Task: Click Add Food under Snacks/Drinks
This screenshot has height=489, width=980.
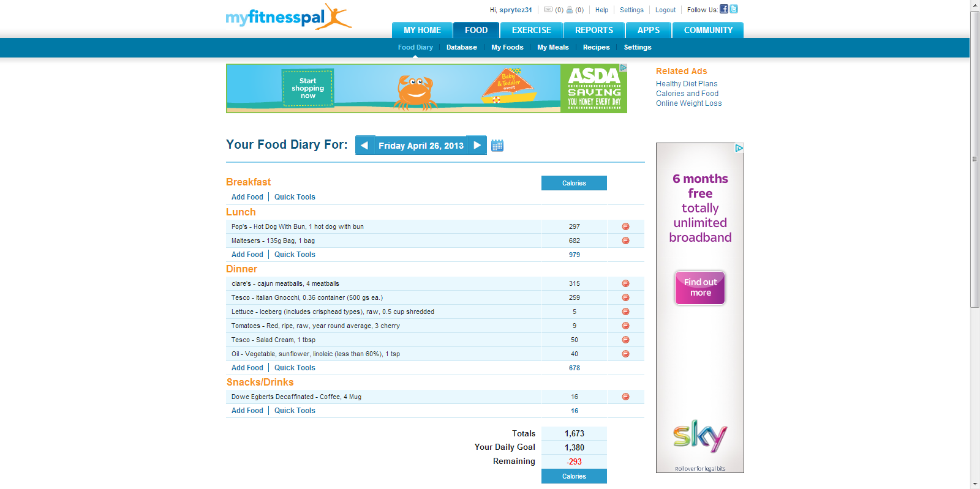Action: (x=247, y=411)
